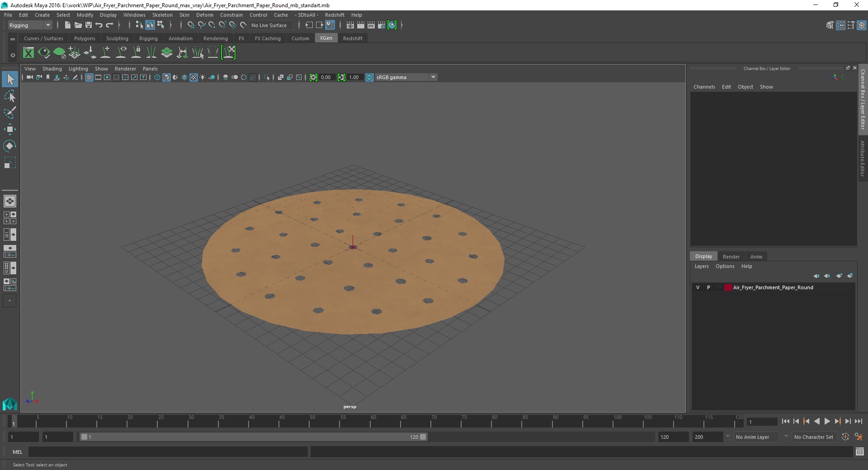Redo the last action
Screen dimensions: 868x470
click(x=109, y=25)
